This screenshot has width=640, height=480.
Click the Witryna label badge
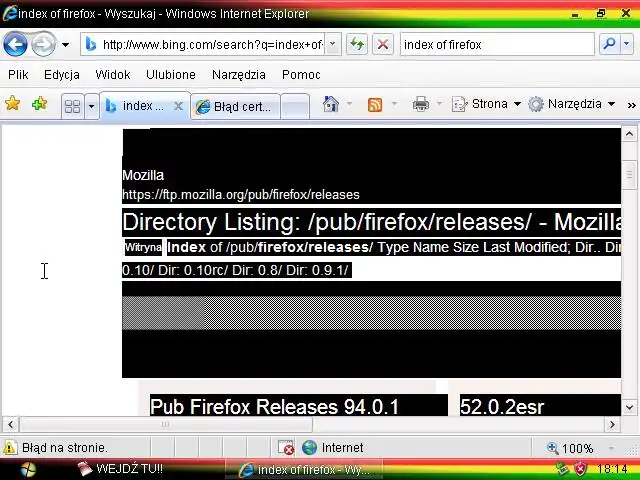click(x=143, y=247)
